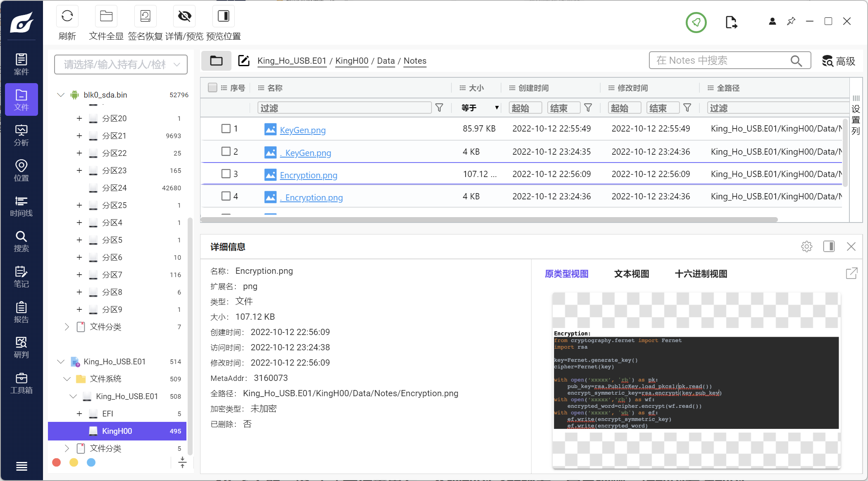Toggle the 详情/预览 eye icon
This screenshot has width=868, height=481.
[184, 16]
